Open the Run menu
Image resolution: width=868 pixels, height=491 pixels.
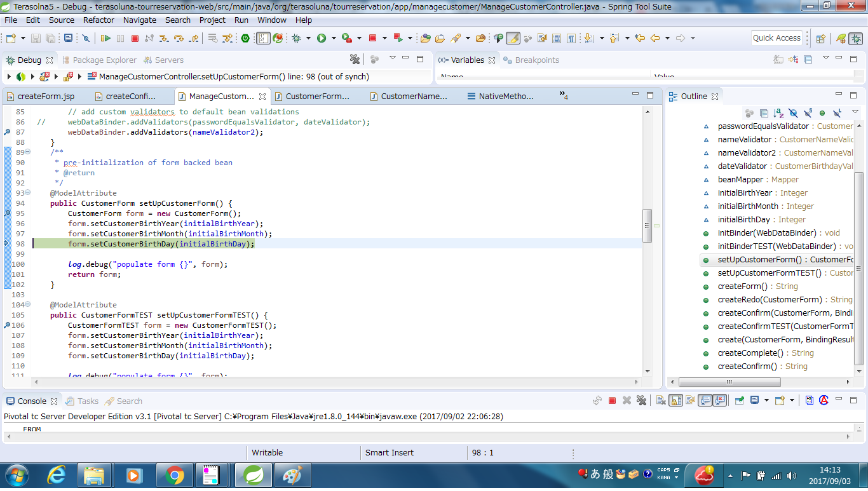pyautogui.click(x=241, y=20)
